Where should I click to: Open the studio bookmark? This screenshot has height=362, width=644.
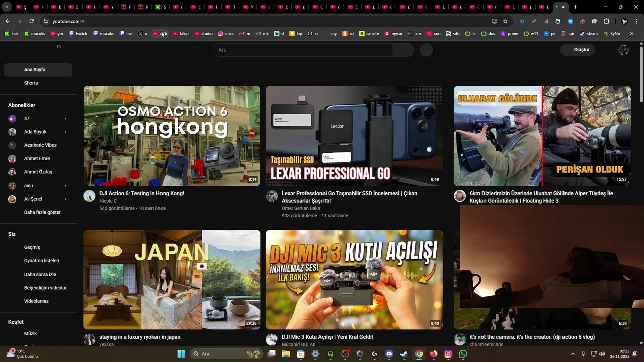point(204,34)
